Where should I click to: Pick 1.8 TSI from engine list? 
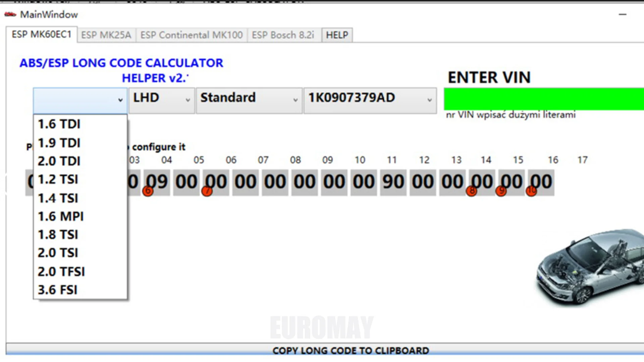(80, 235)
